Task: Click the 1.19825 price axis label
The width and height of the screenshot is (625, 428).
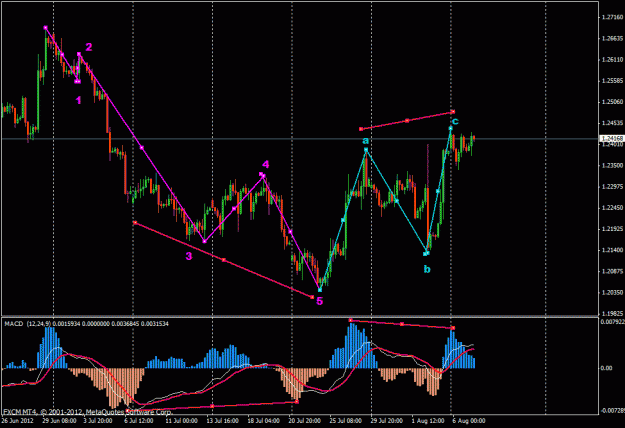Action: tap(612, 313)
